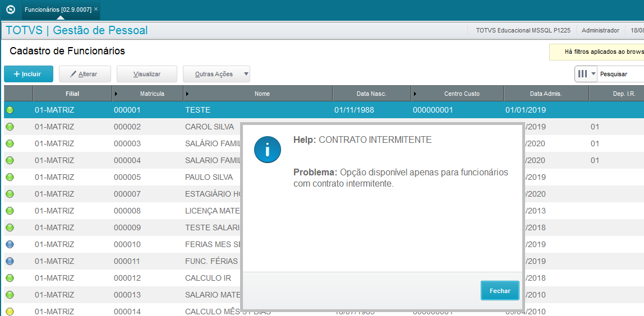Click birth date 01/11/1988
This screenshot has height=316, width=644.
[354, 110]
